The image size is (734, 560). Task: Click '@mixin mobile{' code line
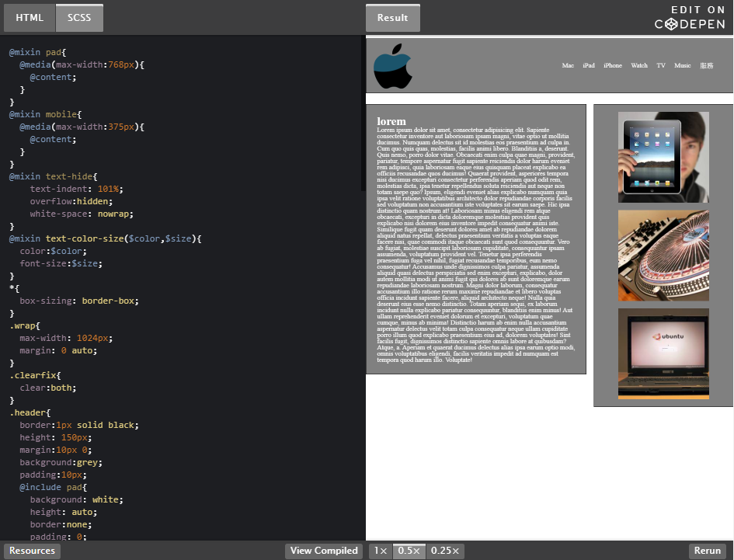[x=45, y=114]
